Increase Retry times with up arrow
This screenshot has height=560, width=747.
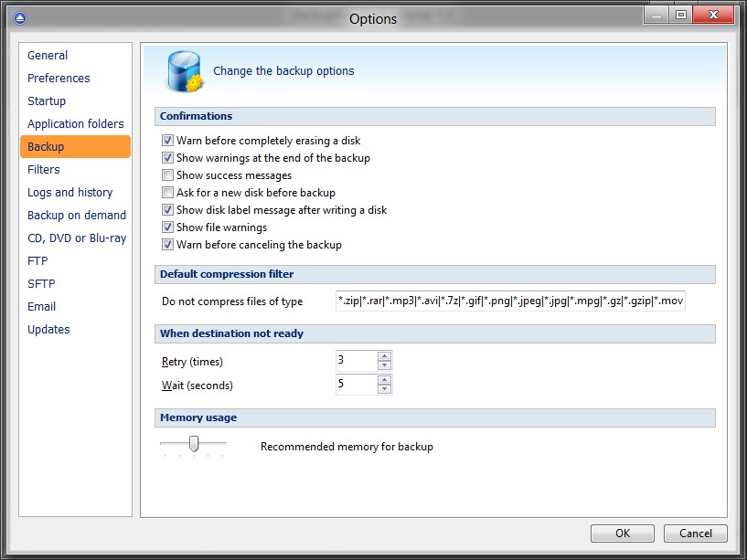384,356
